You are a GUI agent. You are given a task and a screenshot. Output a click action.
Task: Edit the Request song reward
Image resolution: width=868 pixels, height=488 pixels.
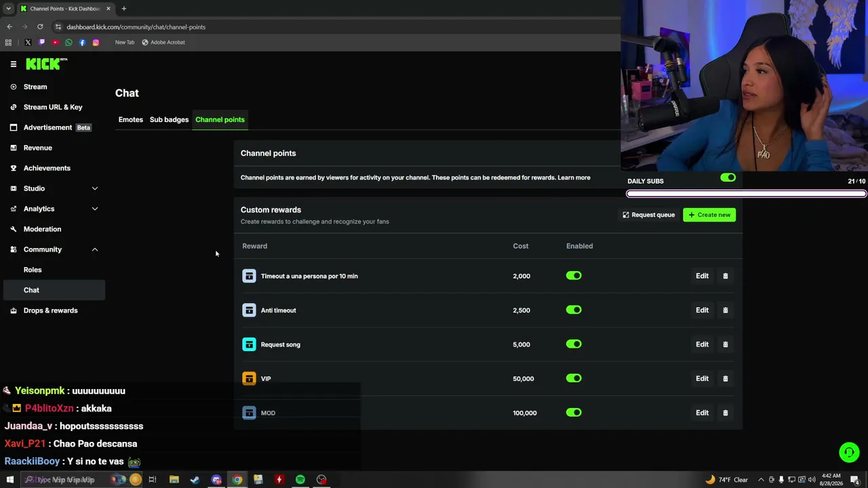point(702,344)
